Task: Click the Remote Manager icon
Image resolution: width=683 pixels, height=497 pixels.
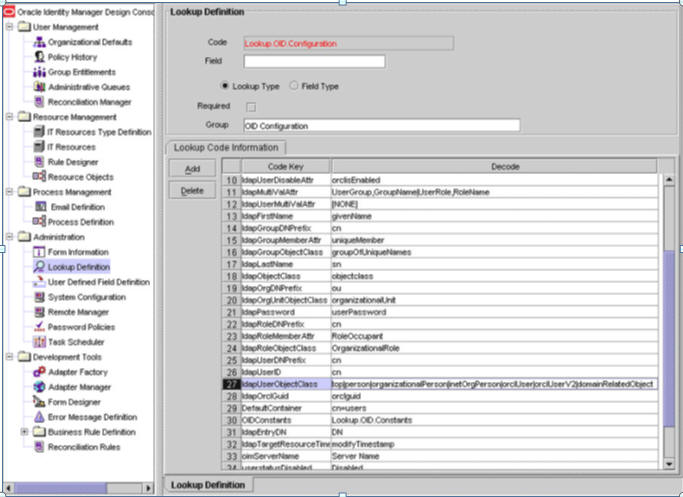Action: tap(39, 312)
